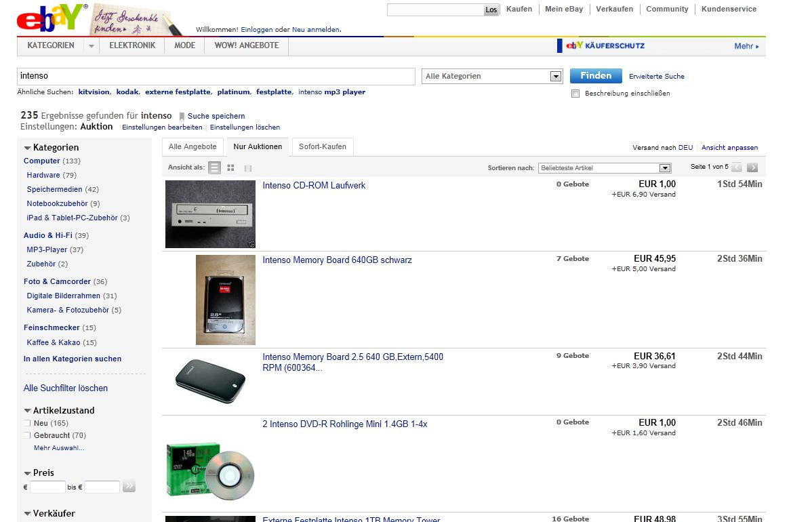Open Erweiterte Suche link
Image resolution: width=812 pixels, height=522 pixels.
pyautogui.click(x=657, y=76)
